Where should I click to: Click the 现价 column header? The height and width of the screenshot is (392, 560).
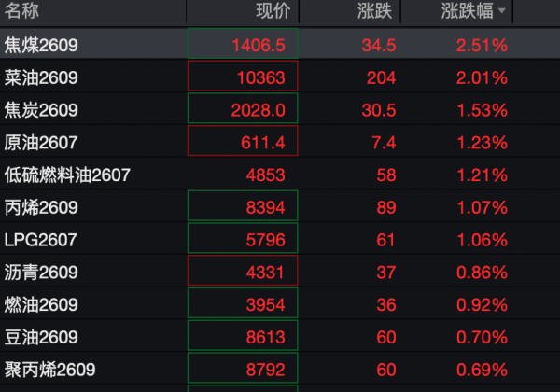[273, 10]
